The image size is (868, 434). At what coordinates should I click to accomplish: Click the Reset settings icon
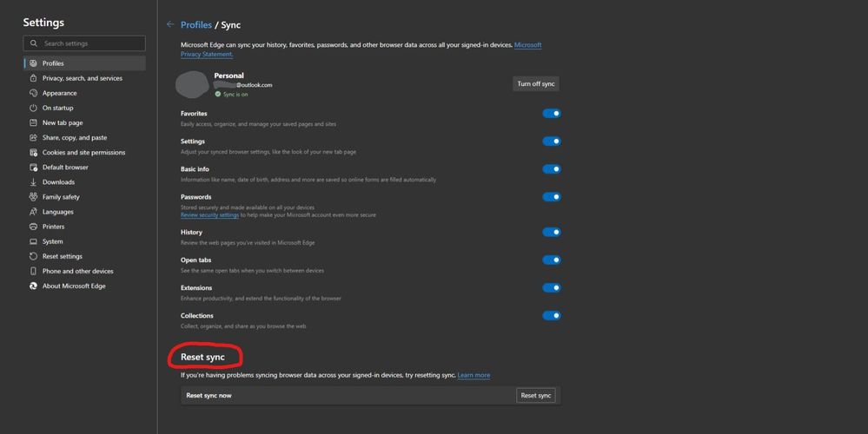(33, 257)
